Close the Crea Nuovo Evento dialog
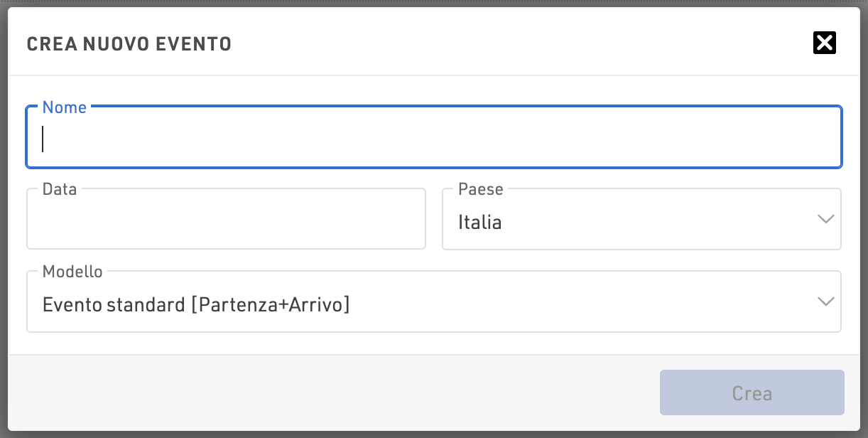 point(824,43)
